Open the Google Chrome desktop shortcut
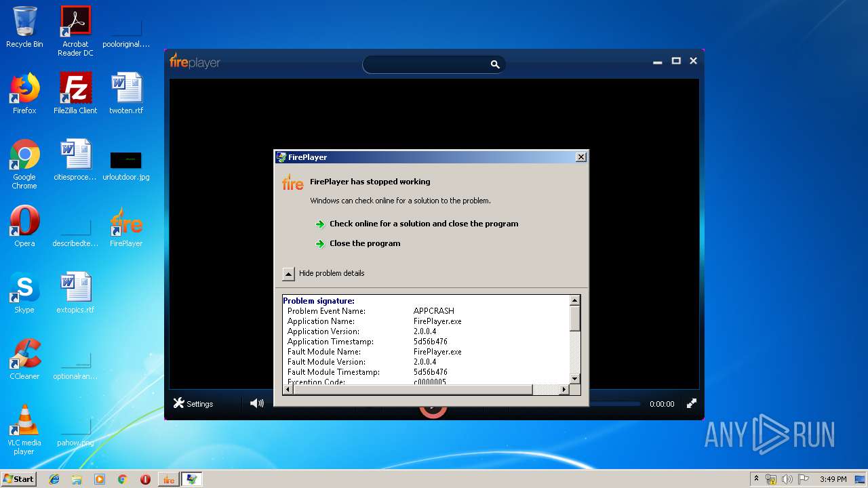The width and height of the screenshot is (868, 488). [x=24, y=163]
